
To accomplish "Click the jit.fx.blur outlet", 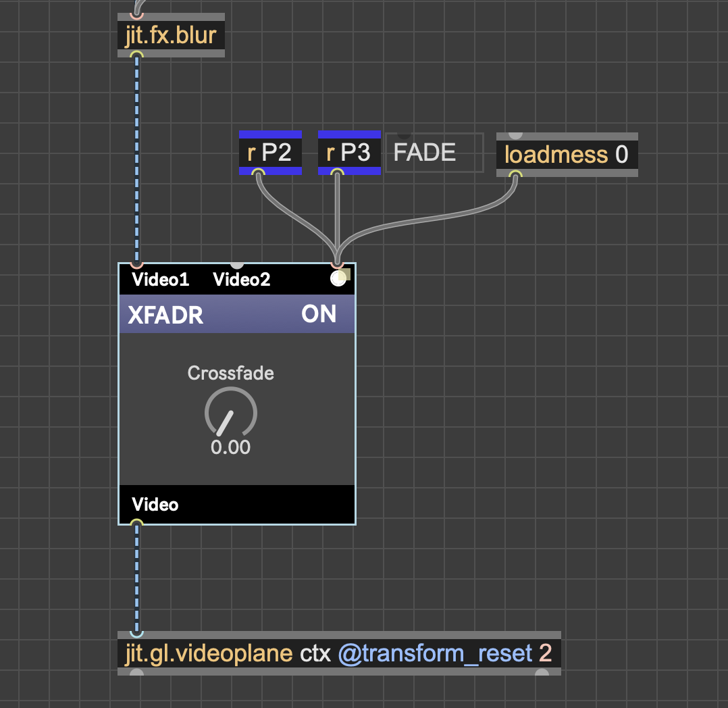I will coord(136,55).
